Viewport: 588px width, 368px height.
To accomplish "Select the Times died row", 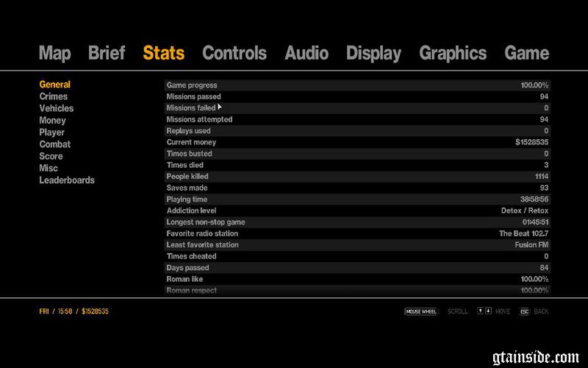I will coord(357,165).
